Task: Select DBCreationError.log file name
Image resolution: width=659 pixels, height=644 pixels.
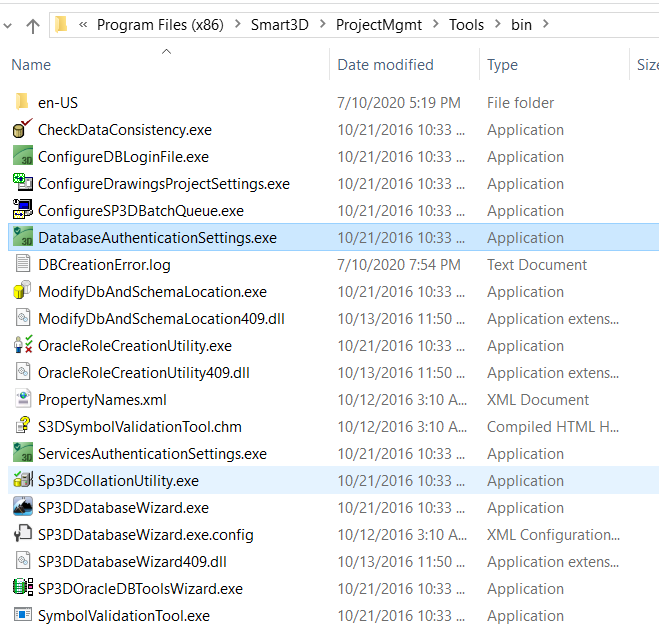Action: click(x=104, y=265)
